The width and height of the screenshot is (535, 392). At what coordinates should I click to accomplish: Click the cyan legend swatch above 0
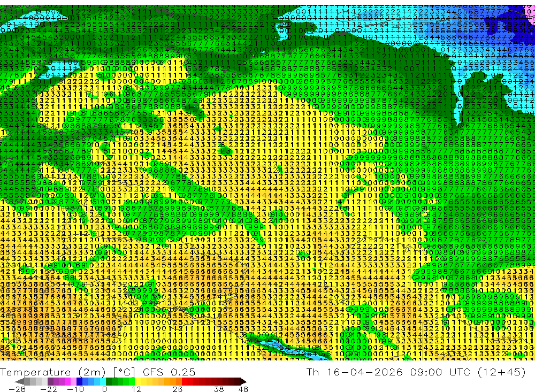(x=103, y=381)
